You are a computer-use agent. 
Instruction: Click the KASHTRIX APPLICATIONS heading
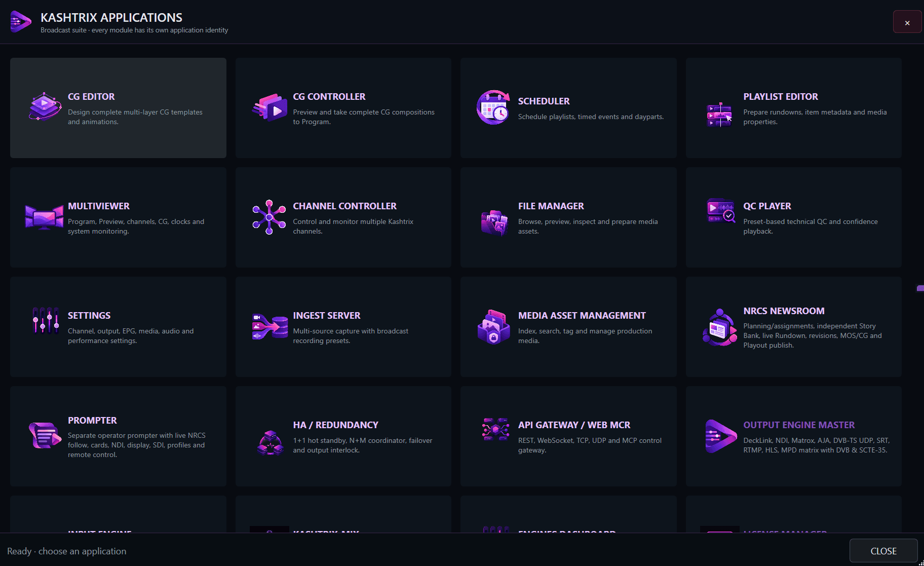pos(111,17)
